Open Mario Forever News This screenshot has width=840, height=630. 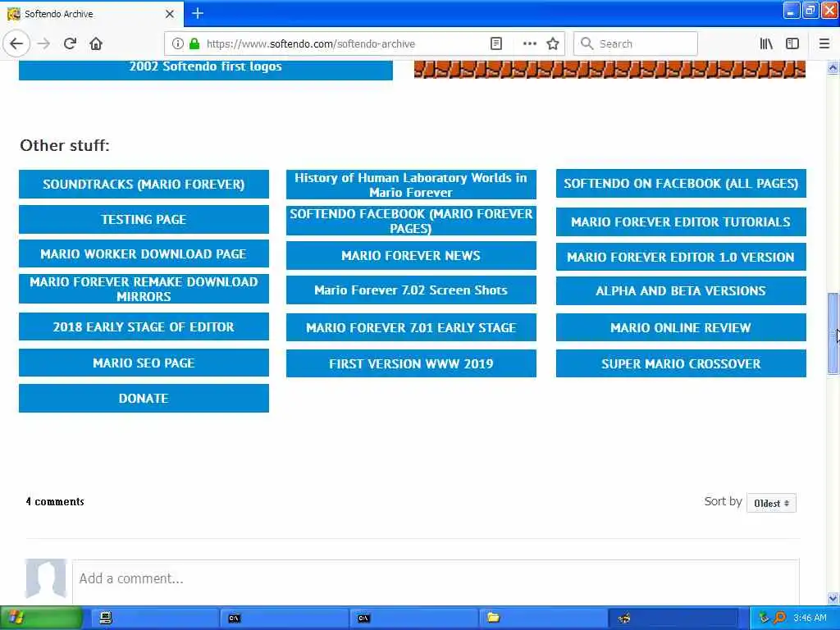[411, 256]
